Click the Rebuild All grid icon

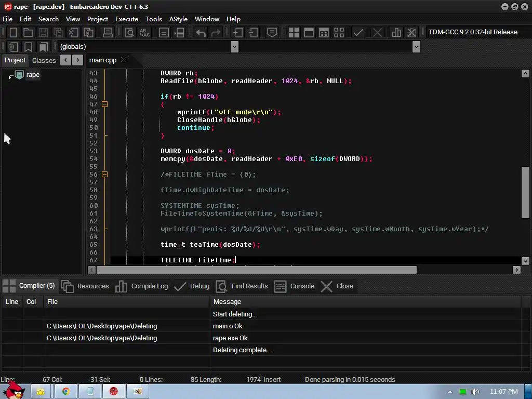point(339,33)
